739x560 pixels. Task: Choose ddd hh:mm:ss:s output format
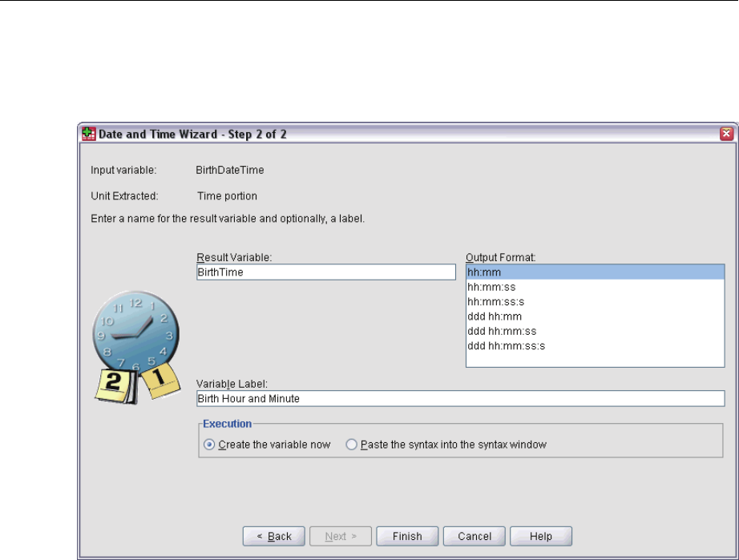[x=596, y=346]
